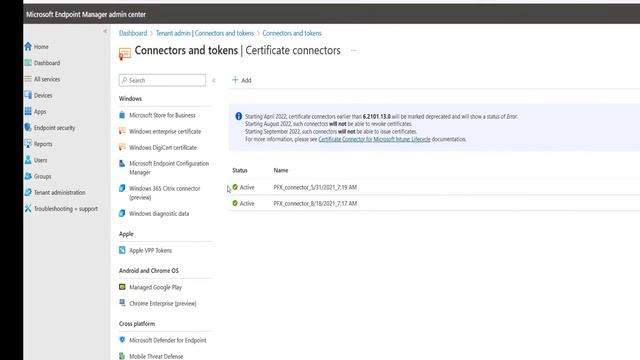Click the Windows DigiCert certificate icon
This screenshot has width=640, height=360.
point(122,147)
